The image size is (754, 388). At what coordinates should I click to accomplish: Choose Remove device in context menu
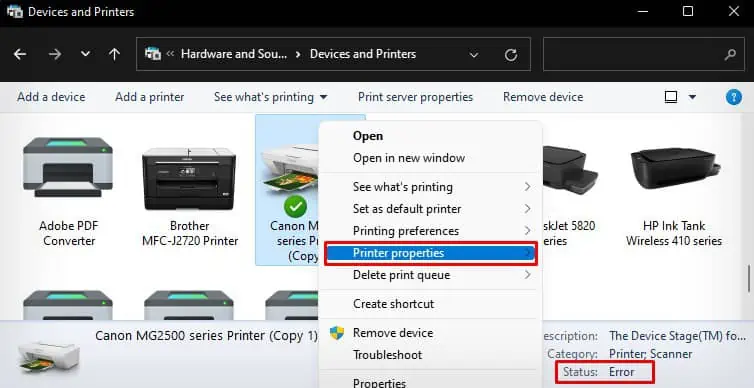(x=393, y=333)
